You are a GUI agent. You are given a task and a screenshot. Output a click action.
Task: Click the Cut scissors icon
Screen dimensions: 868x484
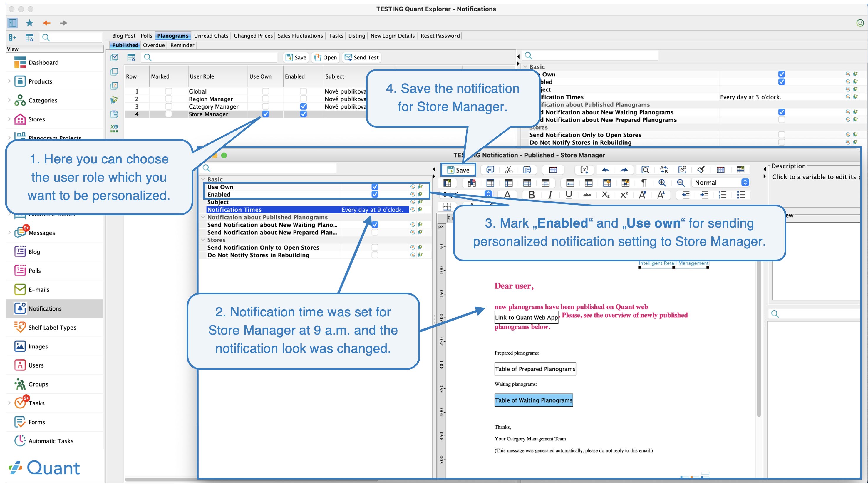(x=508, y=170)
